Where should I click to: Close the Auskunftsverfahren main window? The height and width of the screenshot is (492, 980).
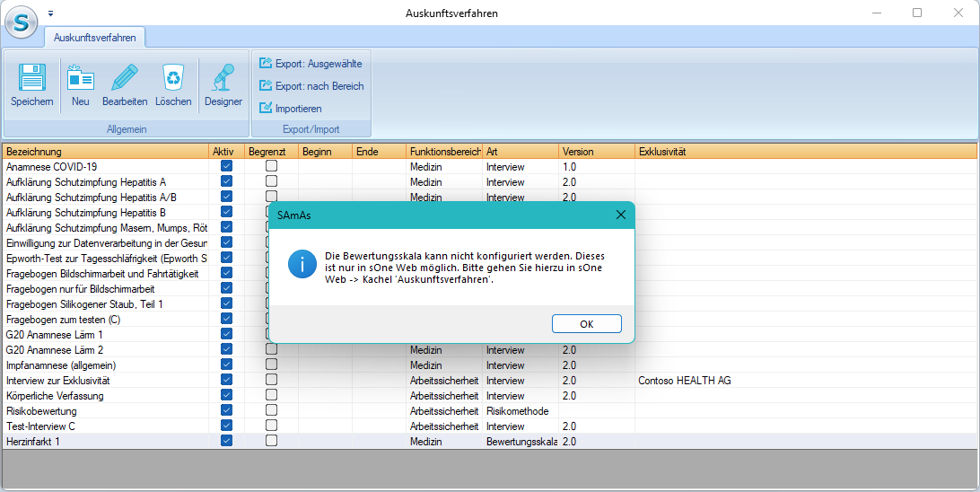958,13
